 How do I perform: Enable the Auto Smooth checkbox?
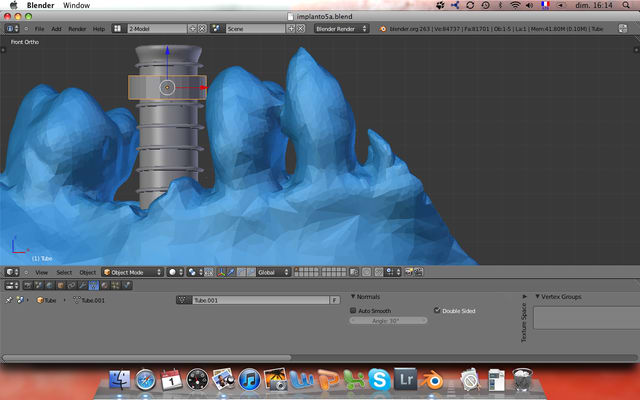tap(353, 311)
